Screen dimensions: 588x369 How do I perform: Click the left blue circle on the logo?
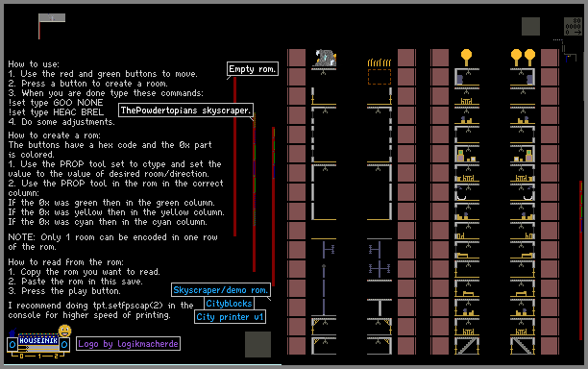[12, 344]
